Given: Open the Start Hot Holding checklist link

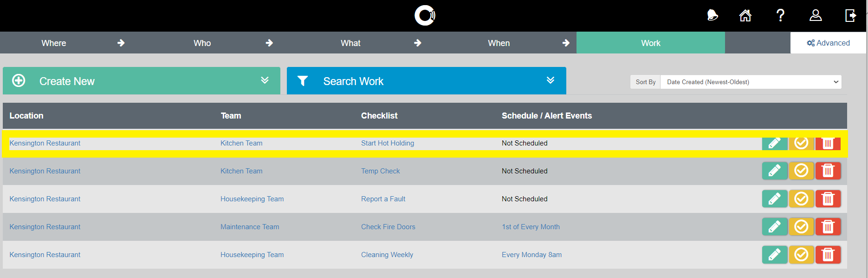Looking at the screenshot, I should [388, 143].
